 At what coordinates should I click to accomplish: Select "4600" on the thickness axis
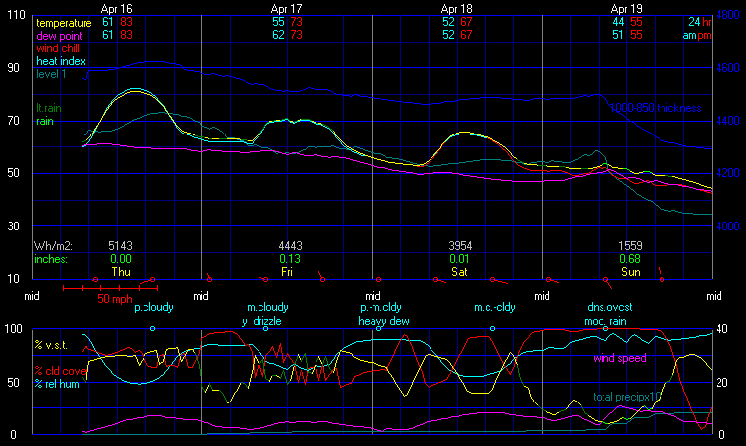[728, 68]
